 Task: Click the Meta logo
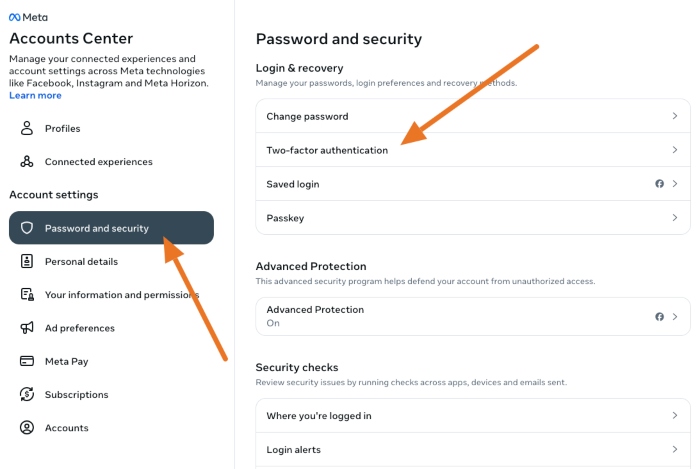pyautogui.click(x=28, y=17)
